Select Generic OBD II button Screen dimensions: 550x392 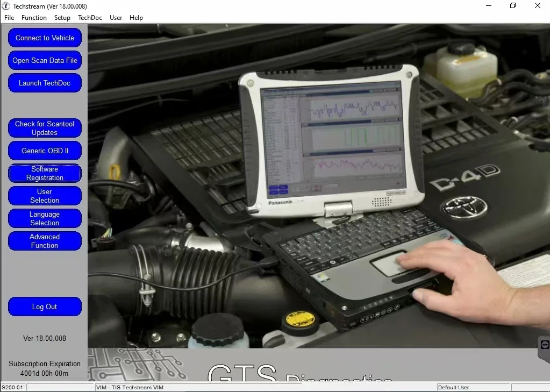[x=45, y=151]
